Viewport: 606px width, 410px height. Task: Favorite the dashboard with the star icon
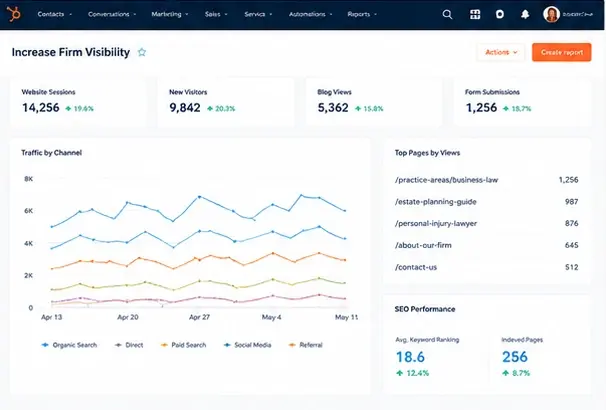[142, 52]
